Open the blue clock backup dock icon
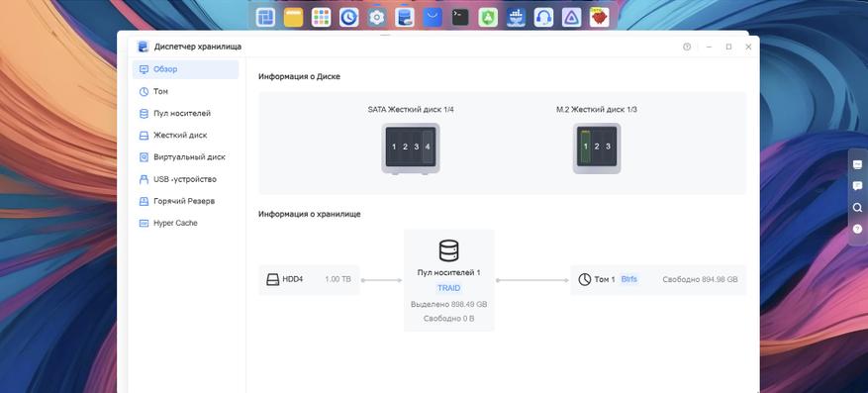Screen dimensions: 868x393 tap(348, 17)
